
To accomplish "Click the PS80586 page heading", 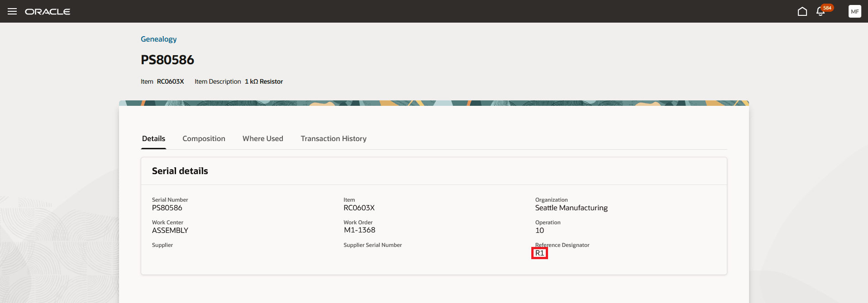I will click(167, 60).
